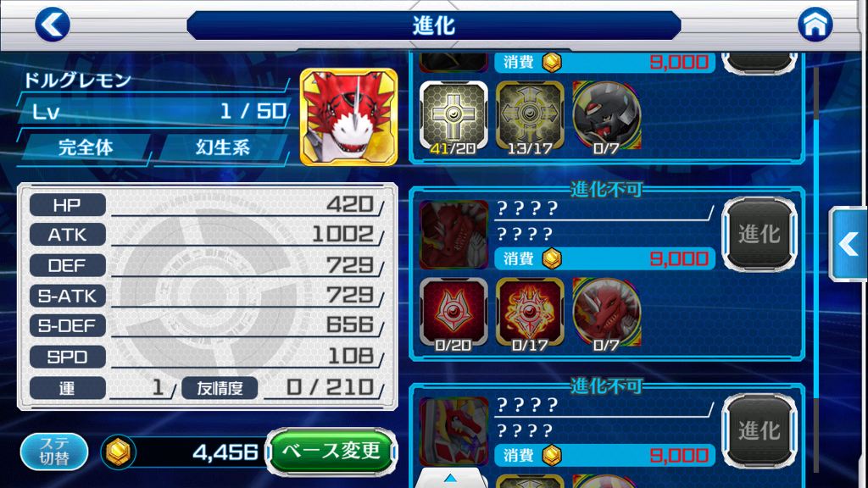Screen dimensions: 868x488
Task: Select the black dragon medal 0/7
Action: pos(607,117)
